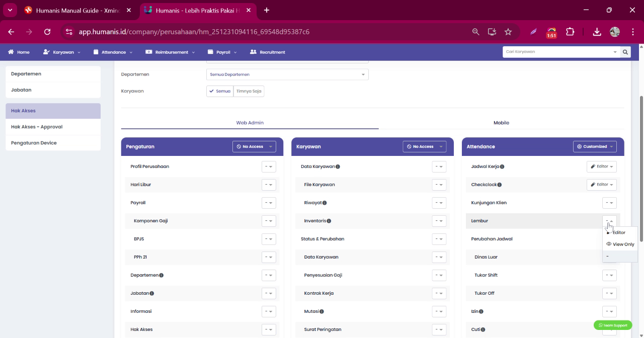The height and width of the screenshot is (338, 644).
Task: Click the search magnifier icon beside Cari Karyawan
Action: pyautogui.click(x=625, y=52)
